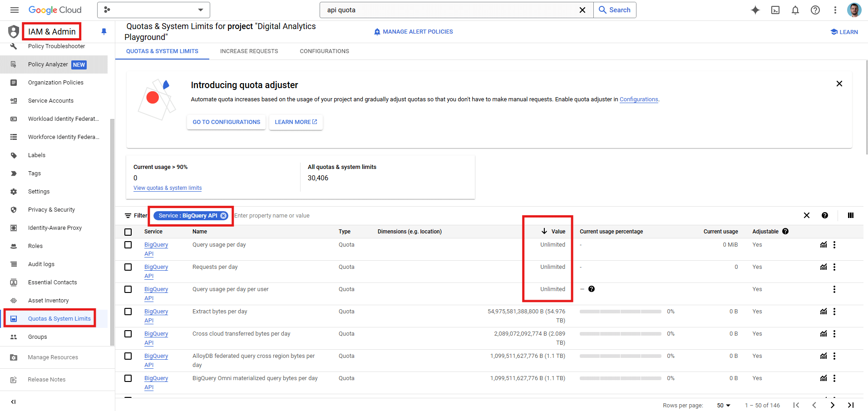
Task: Switch to the Configurations tab
Action: [x=324, y=51]
